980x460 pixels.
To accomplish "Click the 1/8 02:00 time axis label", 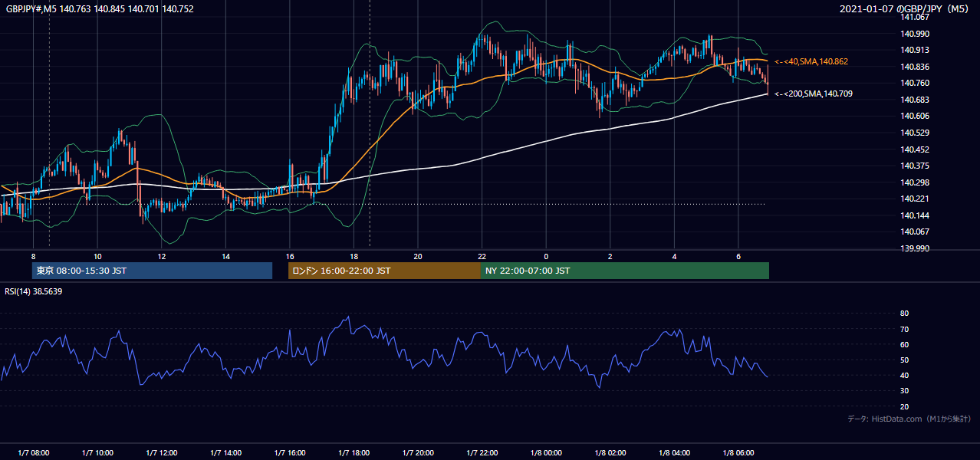I will 610,453.
